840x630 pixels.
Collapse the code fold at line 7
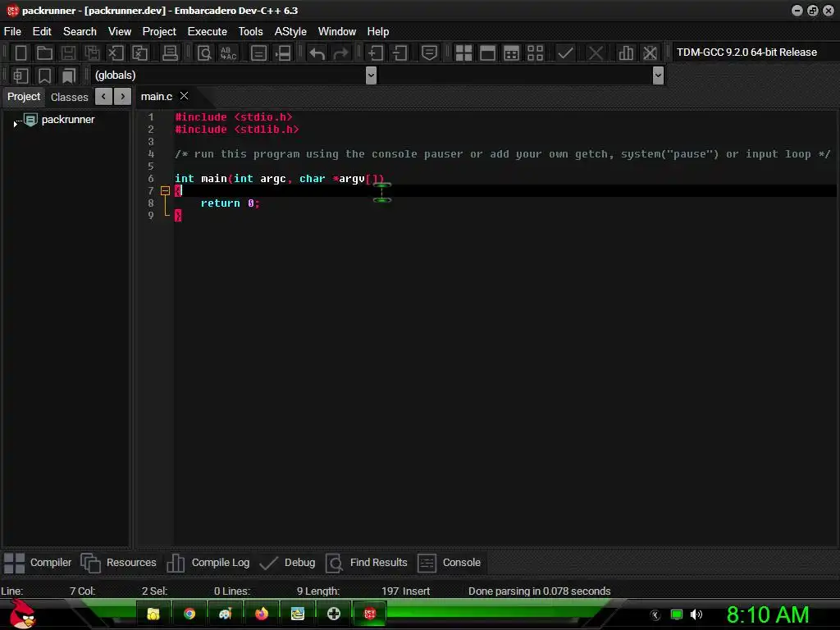[x=165, y=190]
